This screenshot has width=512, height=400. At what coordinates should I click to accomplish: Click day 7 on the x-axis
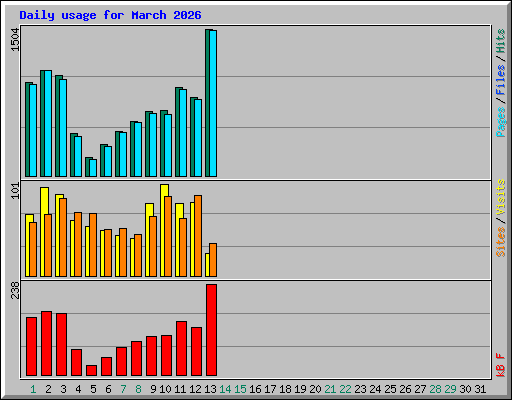point(123,389)
